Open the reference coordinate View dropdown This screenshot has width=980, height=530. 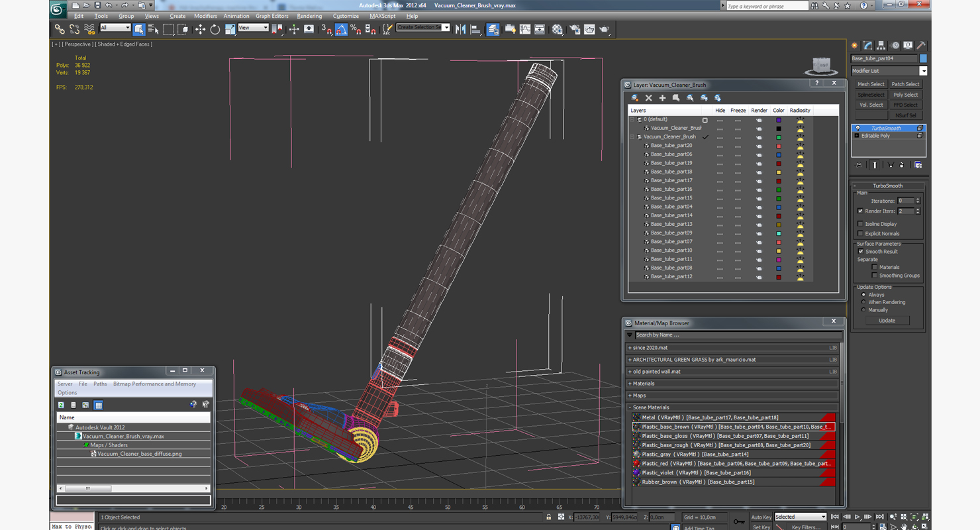click(253, 28)
